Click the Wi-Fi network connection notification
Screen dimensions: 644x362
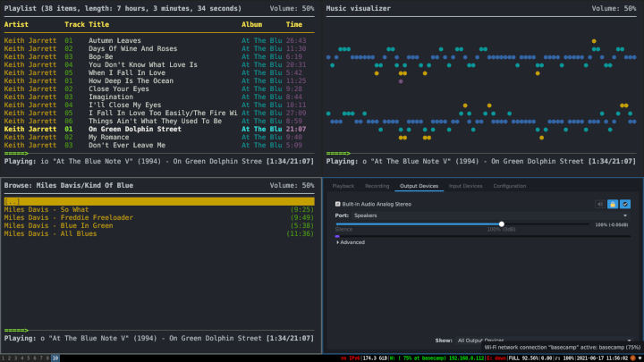click(x=563, y=347)
